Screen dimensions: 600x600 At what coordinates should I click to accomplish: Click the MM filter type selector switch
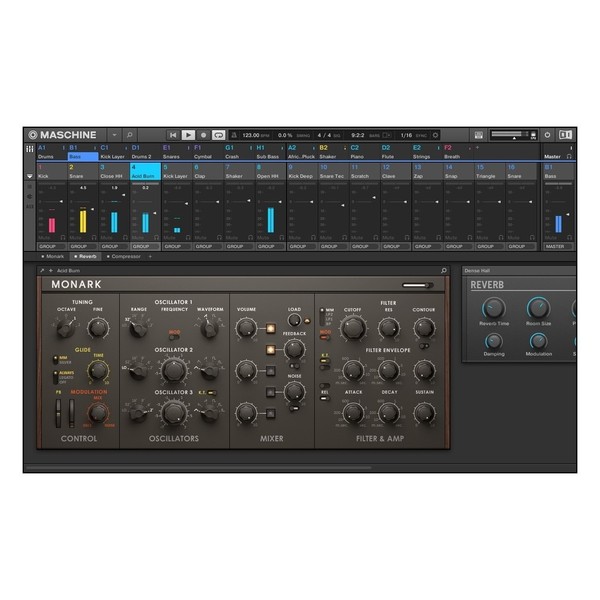(x=322, y=317)
